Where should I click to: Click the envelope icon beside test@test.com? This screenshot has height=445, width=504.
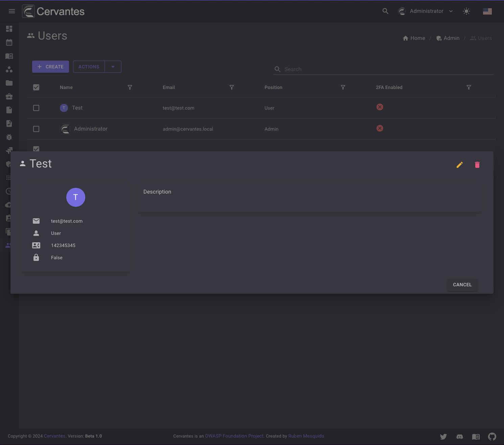coord(36,221)
